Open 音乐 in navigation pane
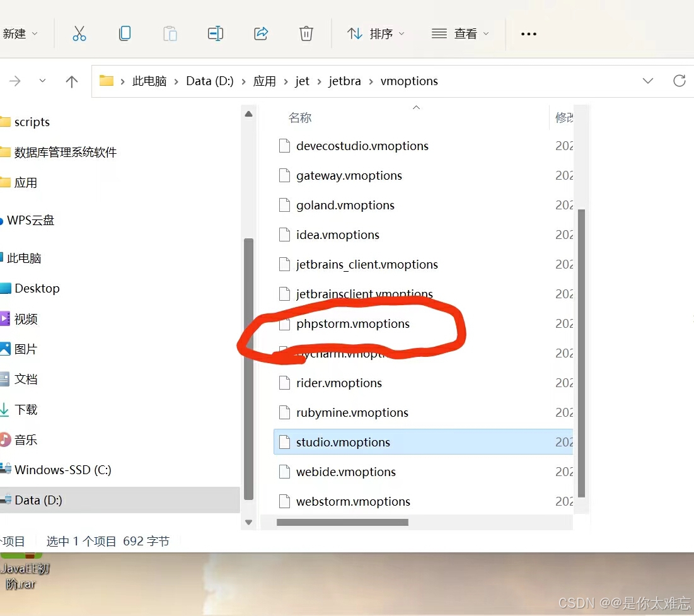The height and width of the screenshot is (616, 694). pos(19,439)
